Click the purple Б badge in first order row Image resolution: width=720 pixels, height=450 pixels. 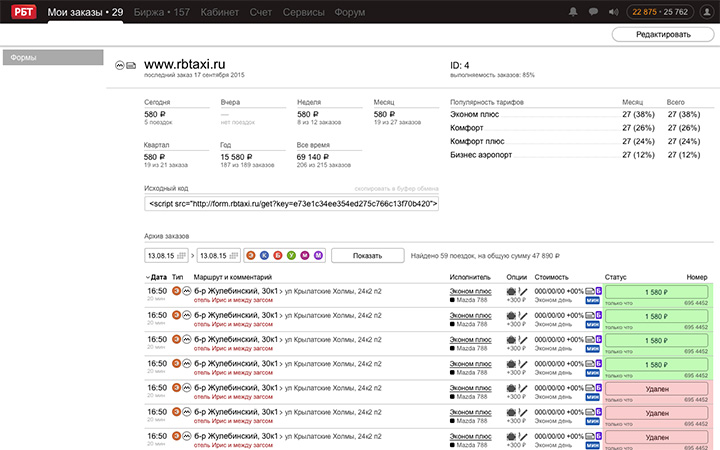click(x=599, y=291)
